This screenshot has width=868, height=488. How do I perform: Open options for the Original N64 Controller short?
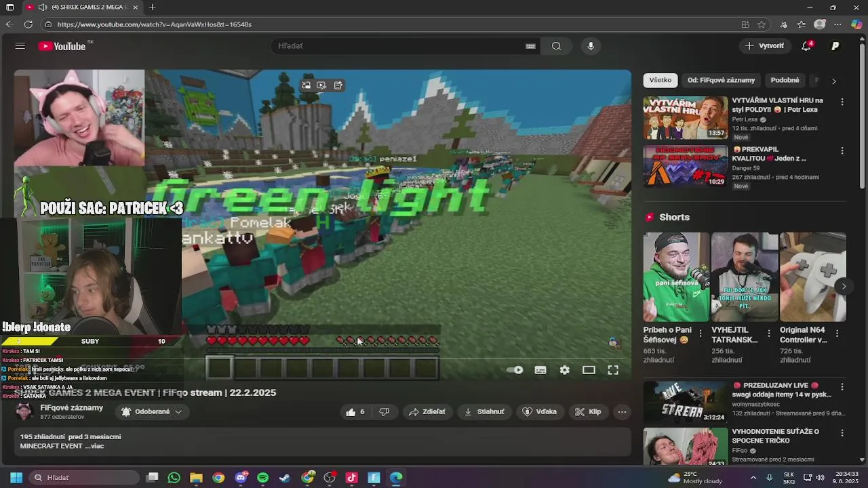tap(837, 333)
